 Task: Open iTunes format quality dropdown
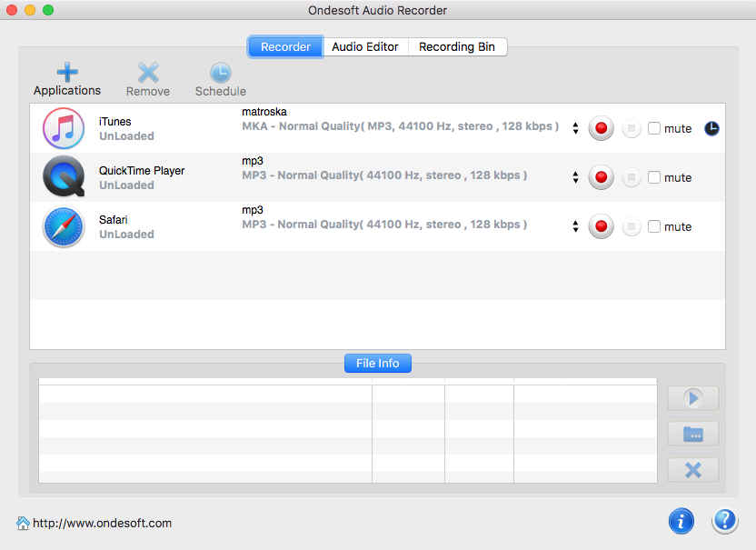pos(575,129)
